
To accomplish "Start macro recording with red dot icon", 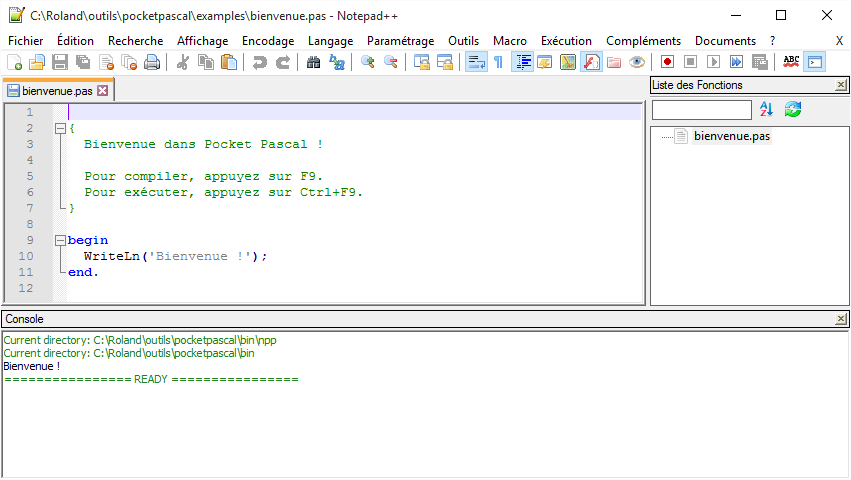I will pos(667,62).
